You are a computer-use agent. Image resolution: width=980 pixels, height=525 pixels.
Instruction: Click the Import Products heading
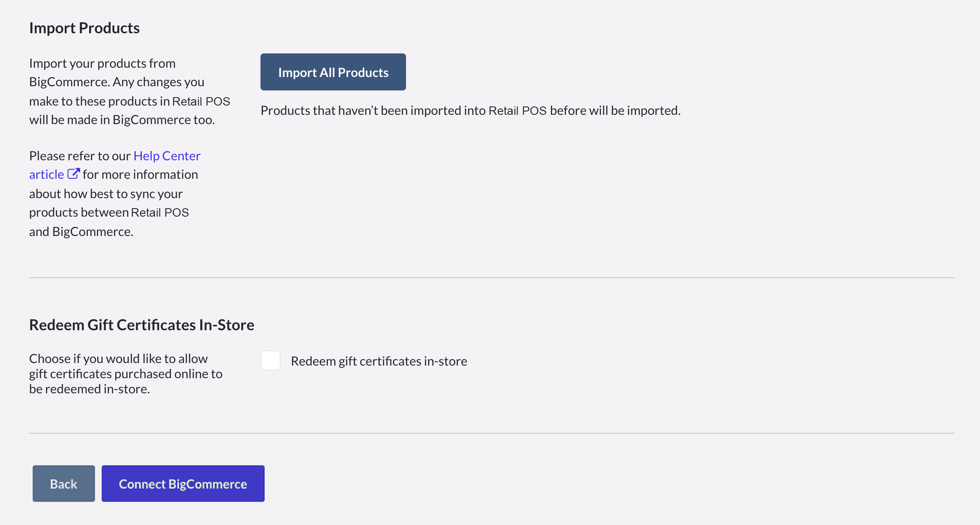84,28
